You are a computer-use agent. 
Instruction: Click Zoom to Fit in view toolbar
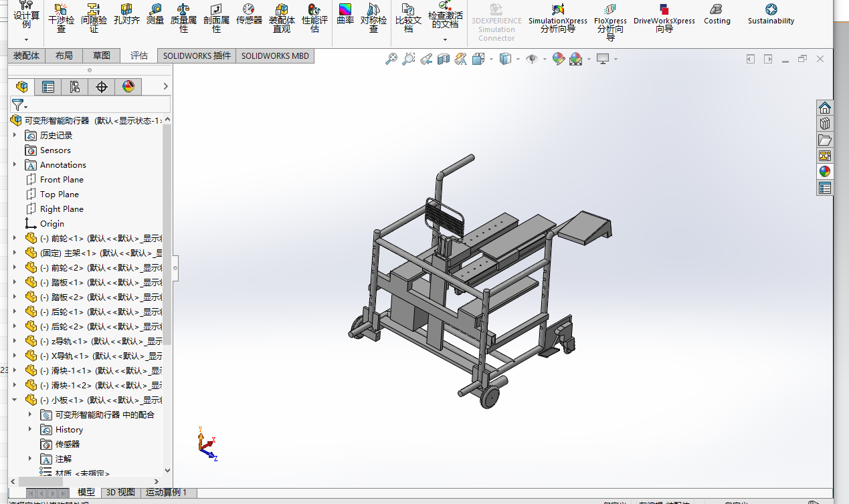(391, 59)
